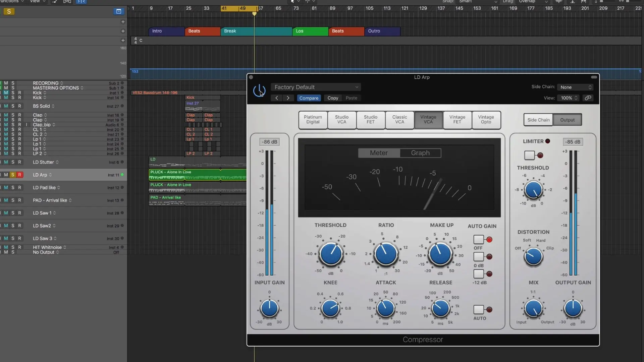Click the plus icon on the marker track row
Screen dimensions: 644x362
pyautogui.click(x=123, y=31)
